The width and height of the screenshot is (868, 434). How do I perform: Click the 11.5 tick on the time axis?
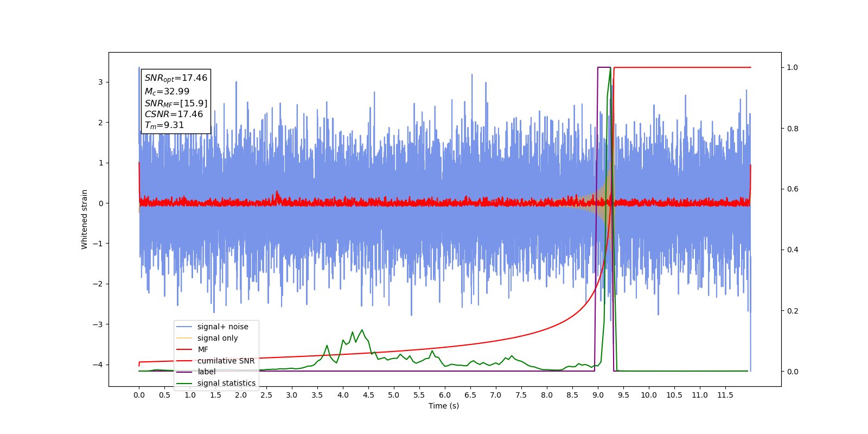pyautogui.click(x=725, y=395)
